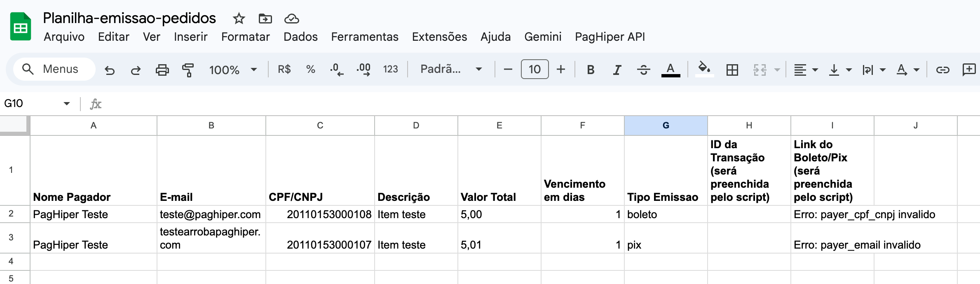Expand the Padrã... font dropdown
The image size is (980, 284).
[451, 69]
